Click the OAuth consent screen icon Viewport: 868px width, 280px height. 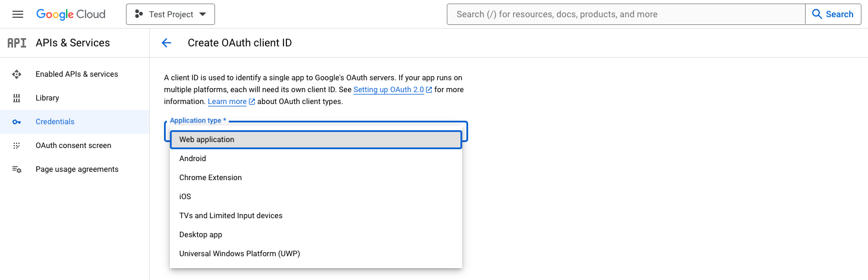(x=17, y=146)
